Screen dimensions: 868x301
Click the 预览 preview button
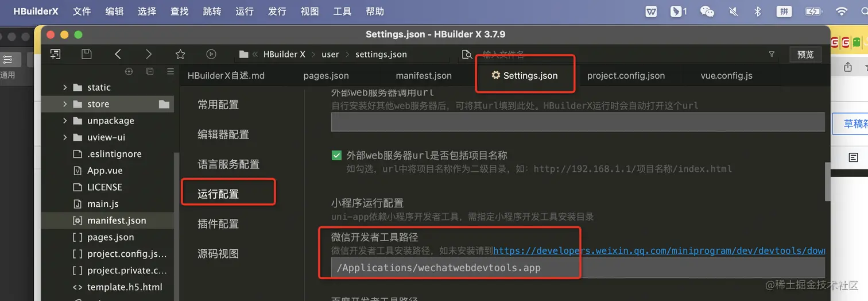click(x=805, y=55)
